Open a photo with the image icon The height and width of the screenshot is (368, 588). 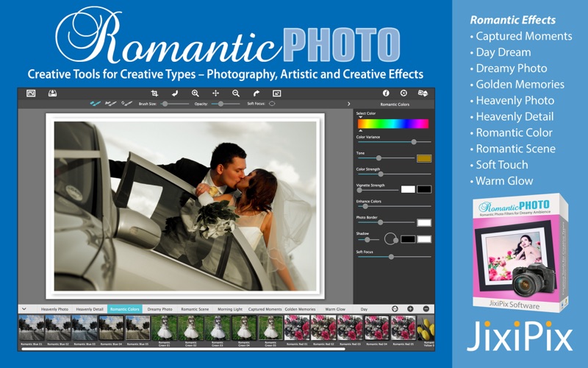31,93
